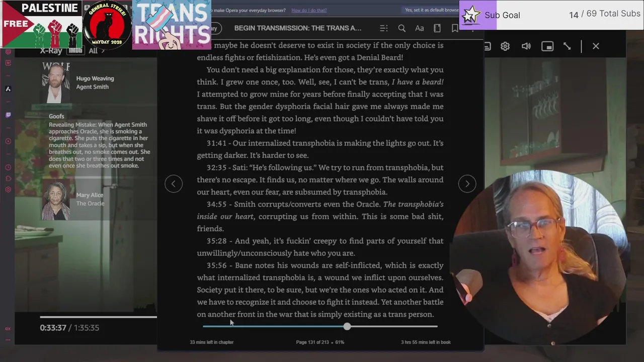Open the Kindle notebook icon
Screen dimensions: 644x362
coord(437,29)
